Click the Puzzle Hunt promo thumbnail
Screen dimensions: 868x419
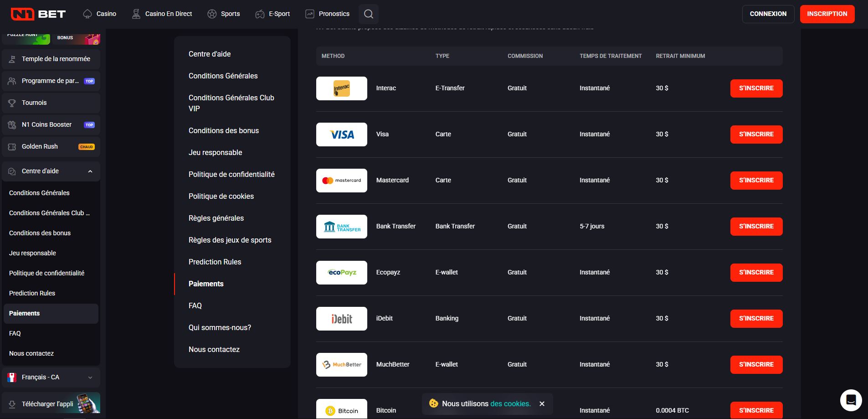pos(26,38)
